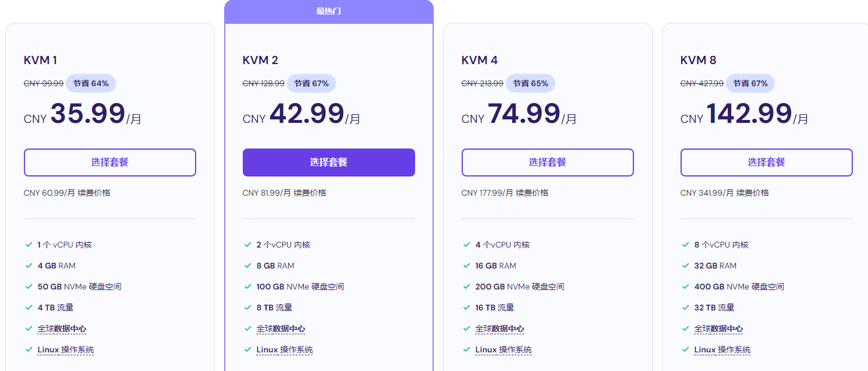Click 选择套餐 for the KVM 8 plan
The image size is (868, 371).
[766, 162]
